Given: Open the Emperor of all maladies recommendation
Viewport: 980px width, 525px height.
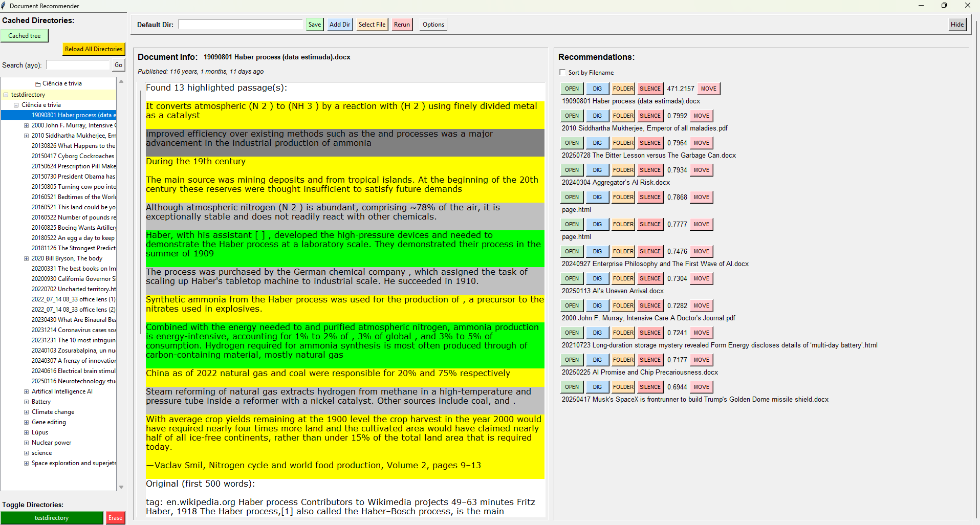Looking at the screenshot, I should tap(572, 116).
